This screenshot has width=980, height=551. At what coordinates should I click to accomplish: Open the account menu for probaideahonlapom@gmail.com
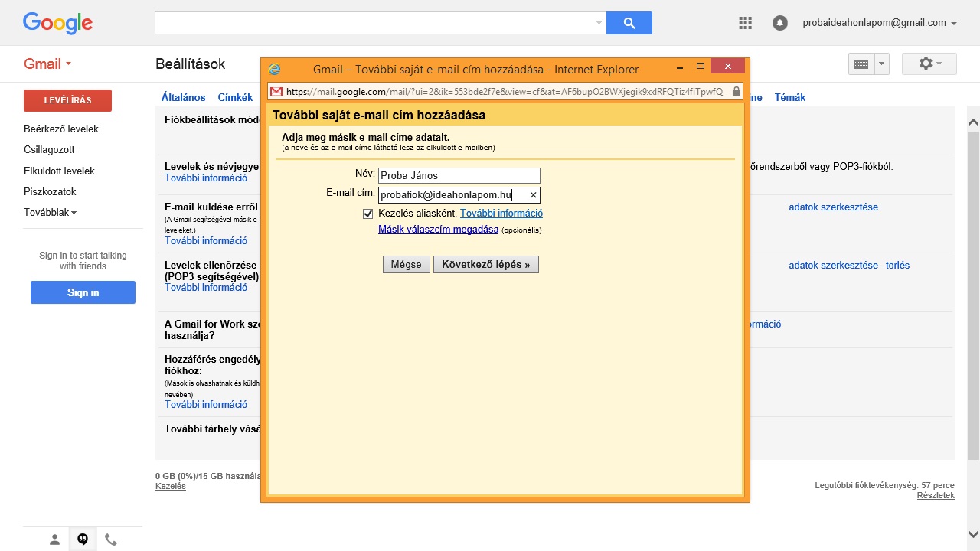click(880, 23)
